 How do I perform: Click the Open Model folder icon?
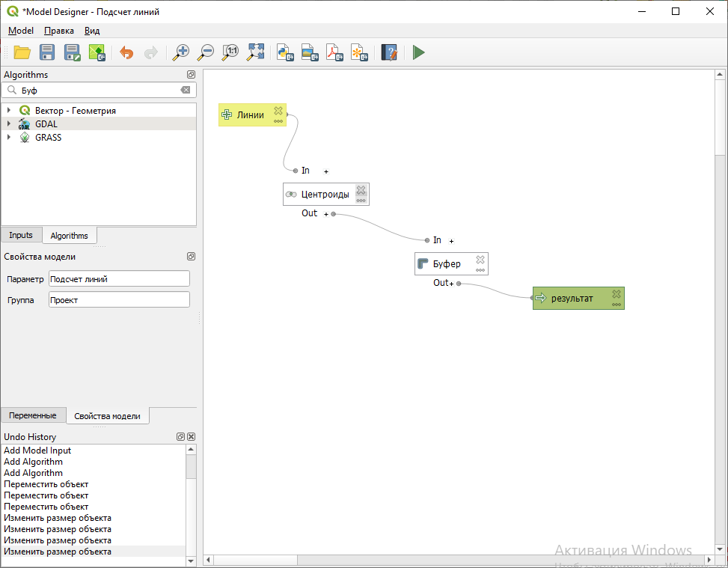[22, 52]
